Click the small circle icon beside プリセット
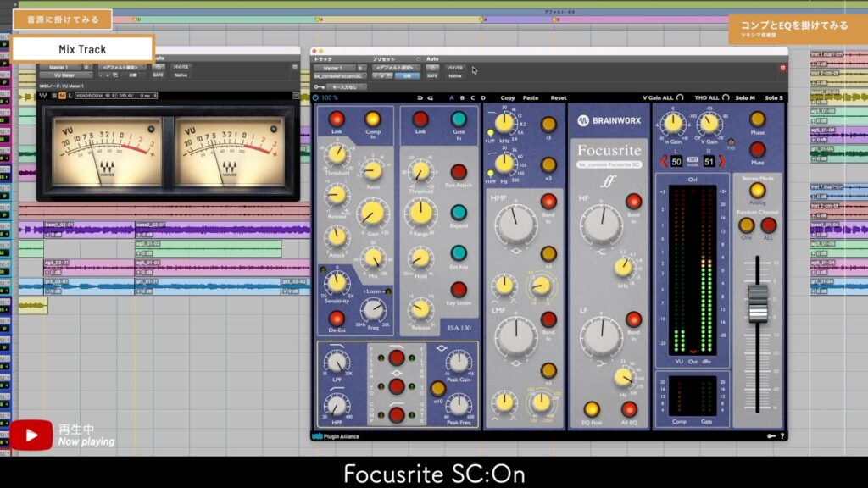Viewport: 868px width, 488px height. tap(418, 59)
